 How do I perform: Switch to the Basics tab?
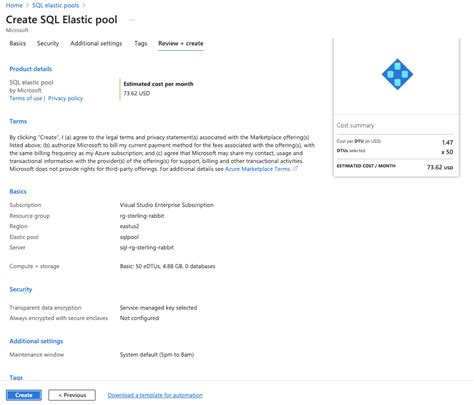[x=18, y=43]
